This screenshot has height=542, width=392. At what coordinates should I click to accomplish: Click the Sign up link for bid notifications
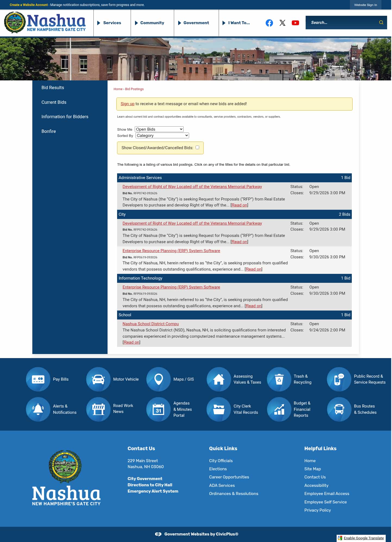click(x=128, y=104)
